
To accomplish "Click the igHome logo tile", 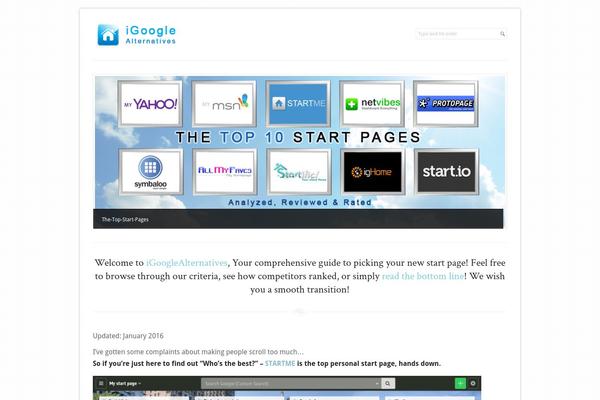I will (x=372, y=172).
